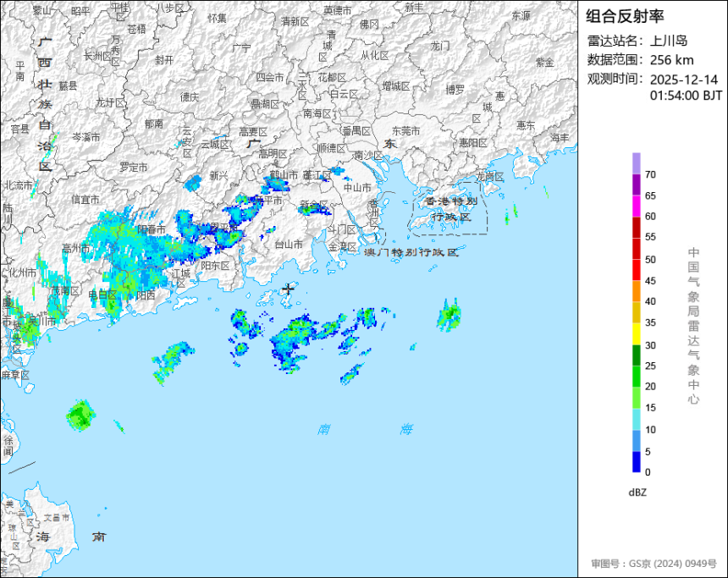The image size is (728, 578).
Task: Click the 电白区 label on the map
Action: (102, 295)
